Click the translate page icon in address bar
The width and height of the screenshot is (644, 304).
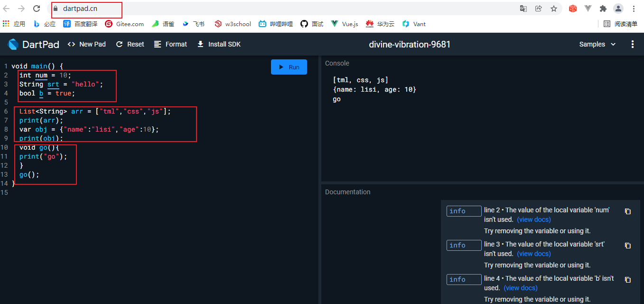pos(523,9)
